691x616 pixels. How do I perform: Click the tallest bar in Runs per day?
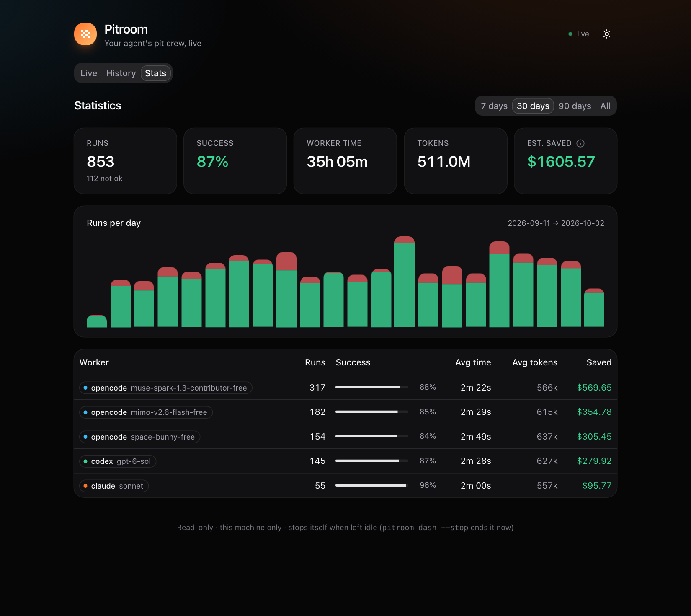coord(405,282)
